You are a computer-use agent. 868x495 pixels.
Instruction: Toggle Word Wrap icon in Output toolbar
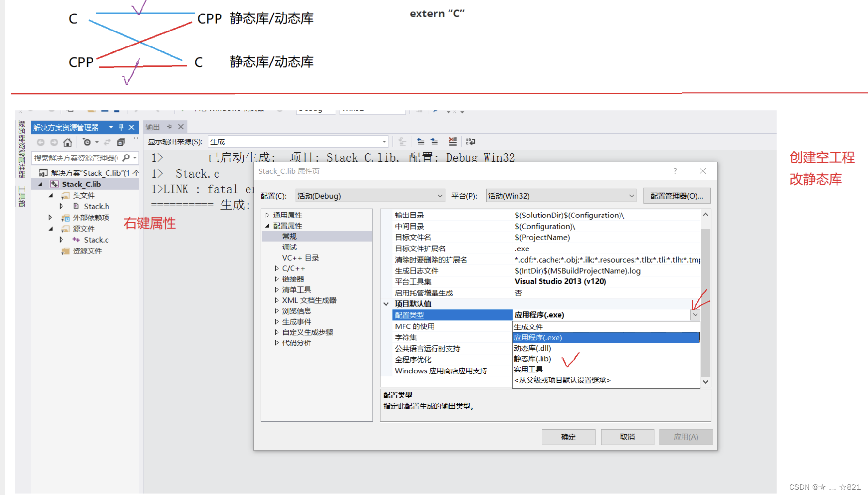470,141
